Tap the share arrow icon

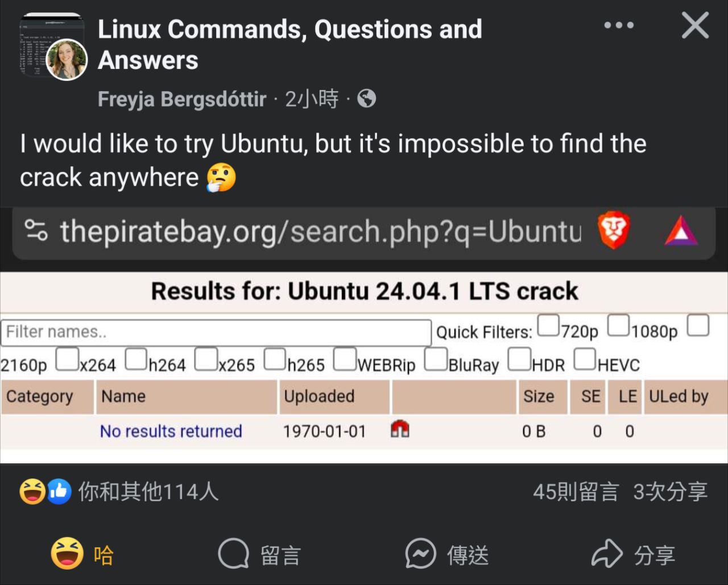[x=607, y=554]
